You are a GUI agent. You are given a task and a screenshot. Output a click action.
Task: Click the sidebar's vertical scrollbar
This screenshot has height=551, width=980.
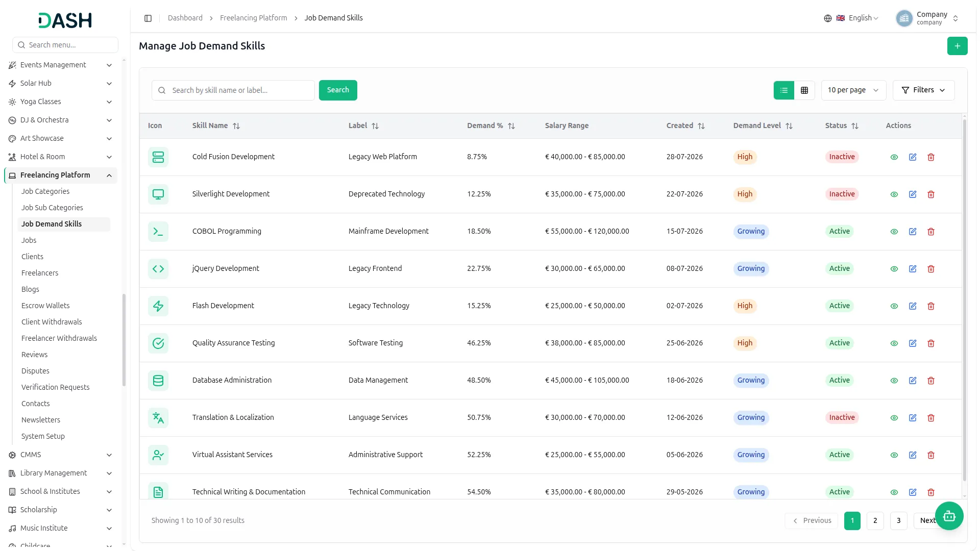pyautogui.click(x=124, y=340)
